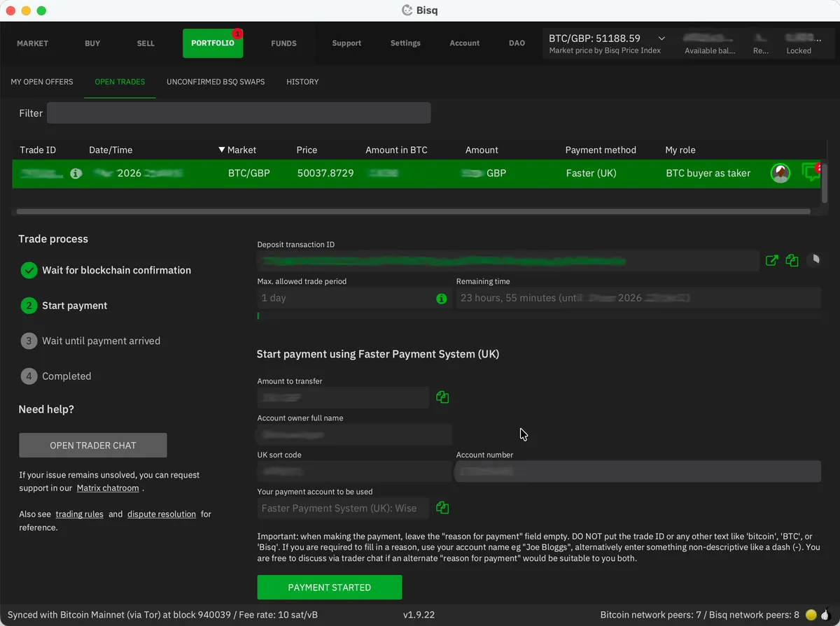Click the info icon beside the Trade ID

(76, 173)
